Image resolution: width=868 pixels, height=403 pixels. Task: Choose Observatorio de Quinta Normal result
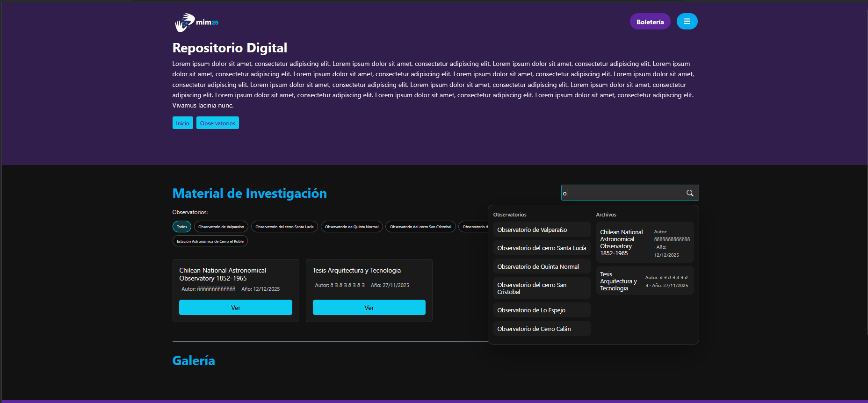point(542,266)
